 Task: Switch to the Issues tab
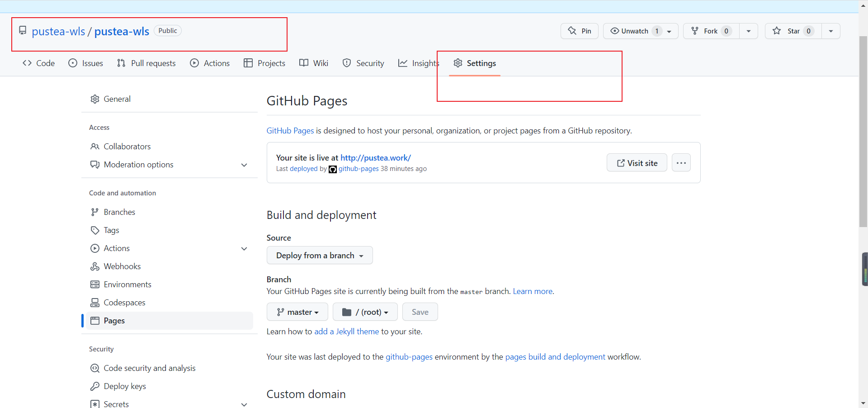click(x=85, y=63)
